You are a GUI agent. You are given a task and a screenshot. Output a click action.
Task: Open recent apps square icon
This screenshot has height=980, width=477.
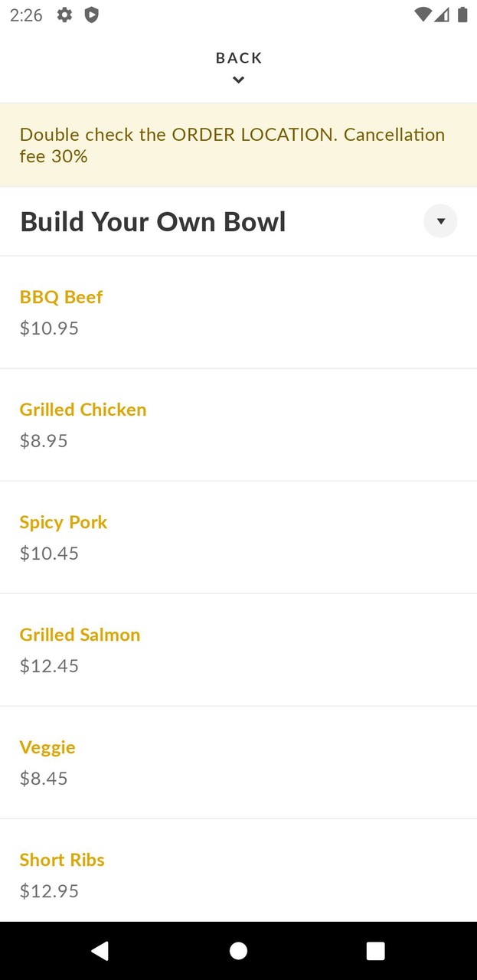(x=375, y=951)
